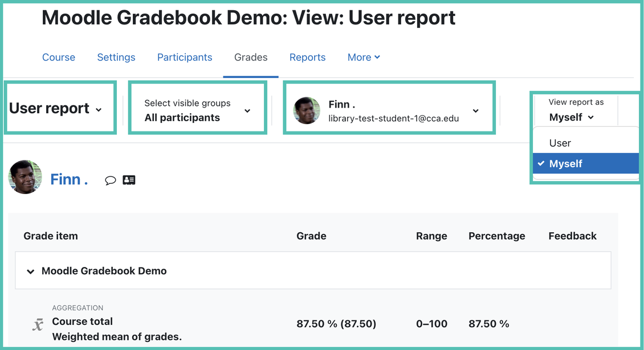The height and width of the screenshot is (350, 644).
Task: Go to the Course tab
Action: point(59,57)
